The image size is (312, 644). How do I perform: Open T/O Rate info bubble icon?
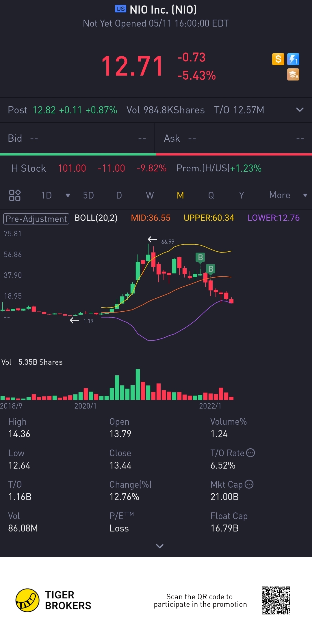pyautogui.click(x=250, y=453)
